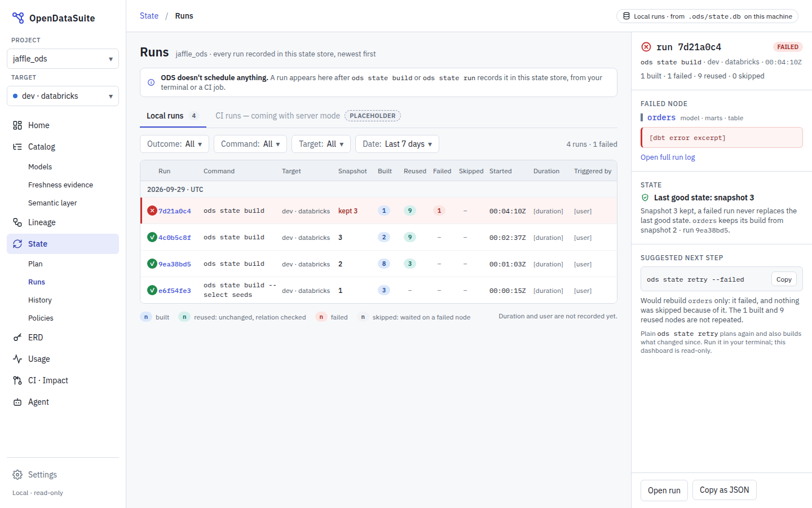Open the full run log link
Viewport: 812px width, 508px height.
tap(668, 157)
